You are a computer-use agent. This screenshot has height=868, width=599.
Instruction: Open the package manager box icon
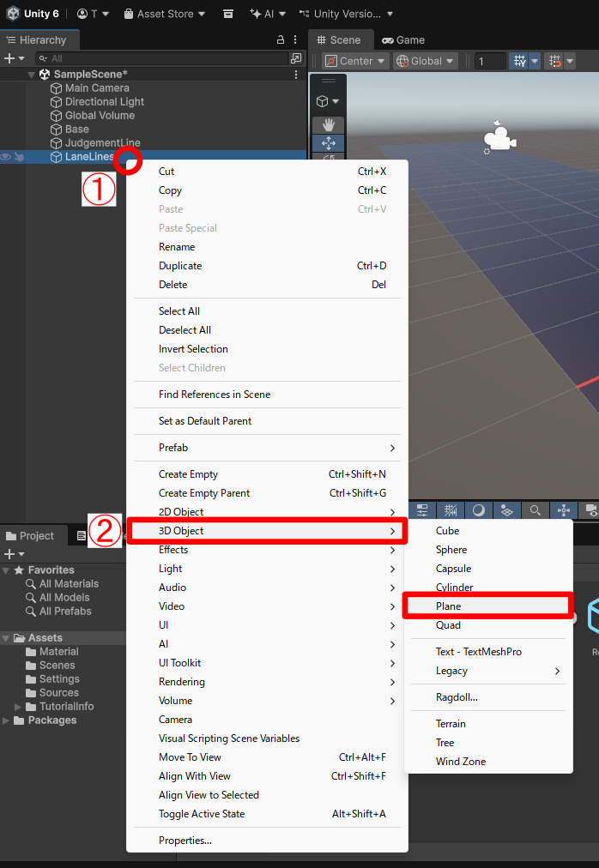tap(227, 14)
